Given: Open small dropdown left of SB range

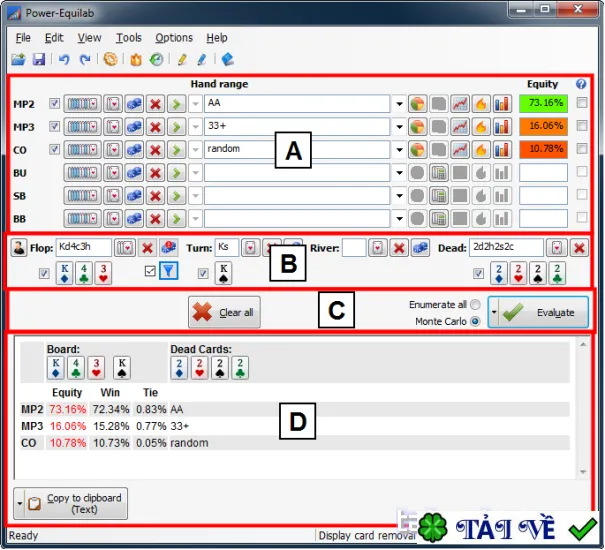Looking at the screenshot, I should tap(196, 196).
